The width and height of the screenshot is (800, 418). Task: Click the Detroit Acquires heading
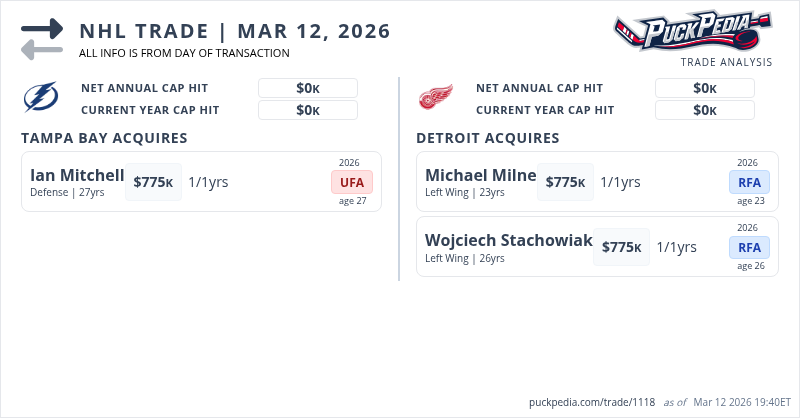(487, 138)
